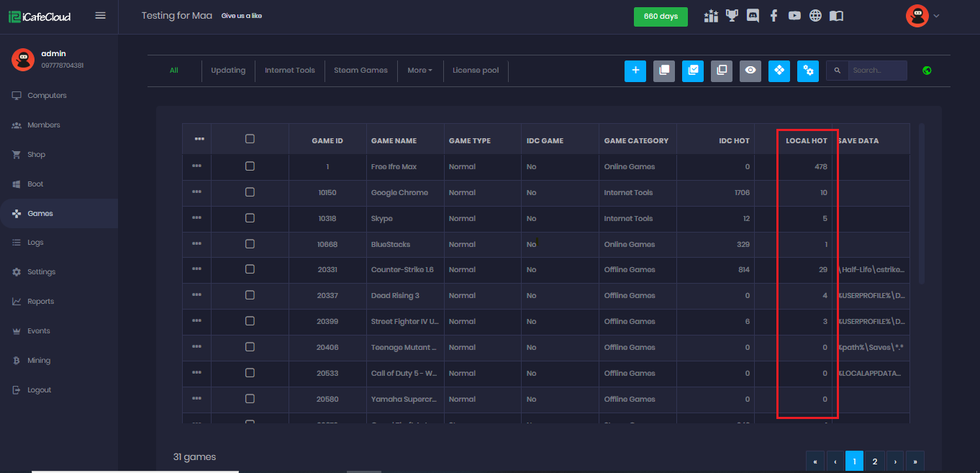Click the green 660 days button
The height and width of the screenshot is (473, 980).
point(661,17)
